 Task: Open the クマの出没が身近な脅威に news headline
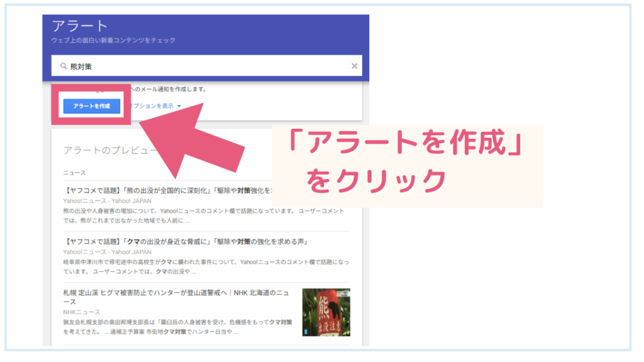(186, 242)
